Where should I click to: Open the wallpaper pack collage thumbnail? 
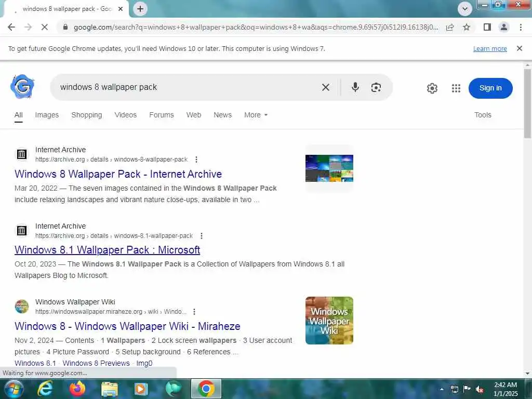[x=329, y=168]
